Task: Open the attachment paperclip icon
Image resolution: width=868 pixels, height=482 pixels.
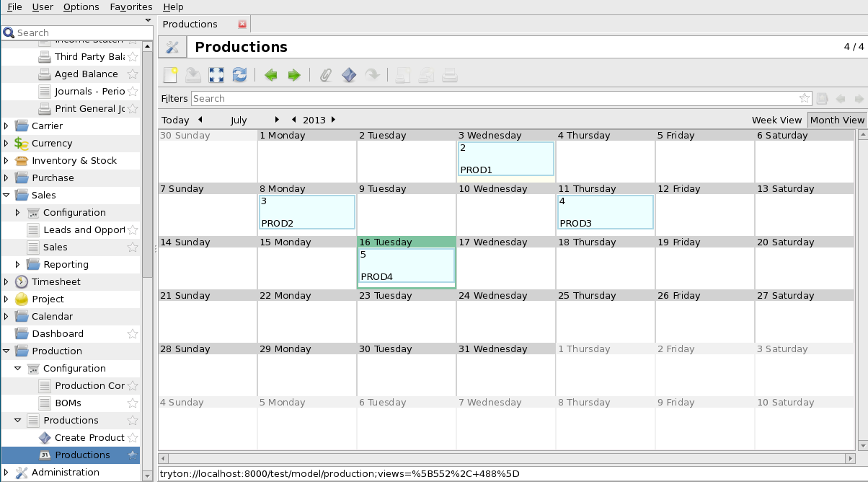Action: [326, 75]
